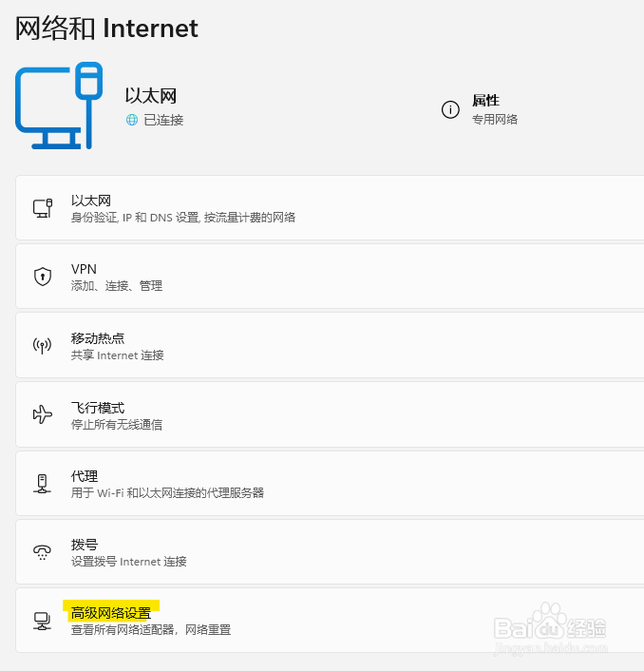The height and width of the screenshot is (671, 644).
Task: Click the 高级网络设置 network computer icon
Action: 42,621
